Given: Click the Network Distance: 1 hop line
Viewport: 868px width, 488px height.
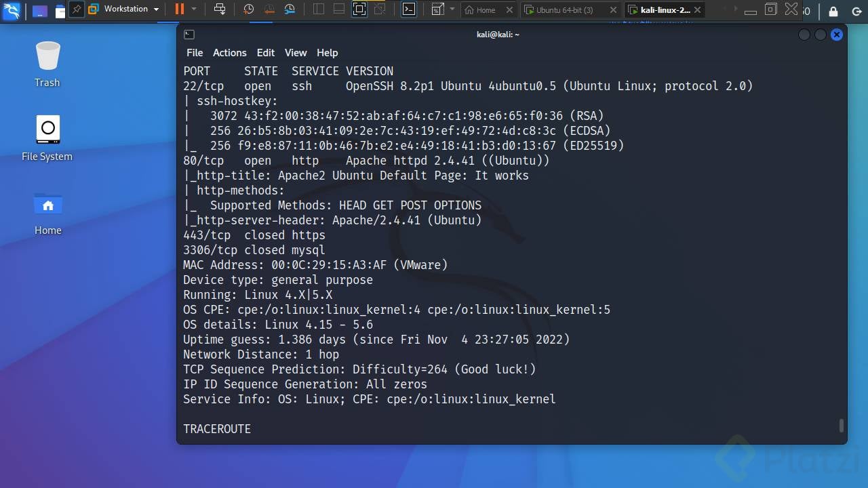Looking at the screenshot, I should pyautogui.click(x=261, y=354).
